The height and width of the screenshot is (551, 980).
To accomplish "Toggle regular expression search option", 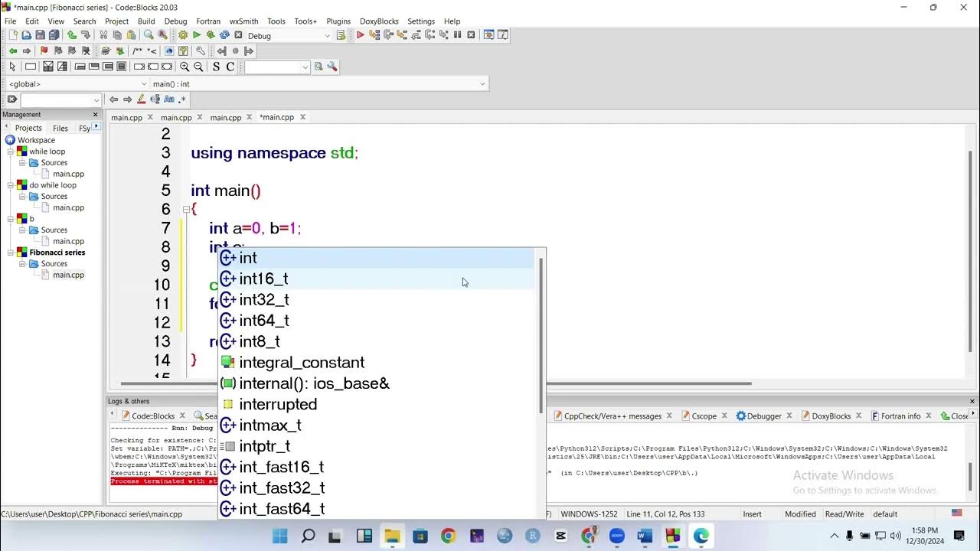I will click(x=182, y=99).
